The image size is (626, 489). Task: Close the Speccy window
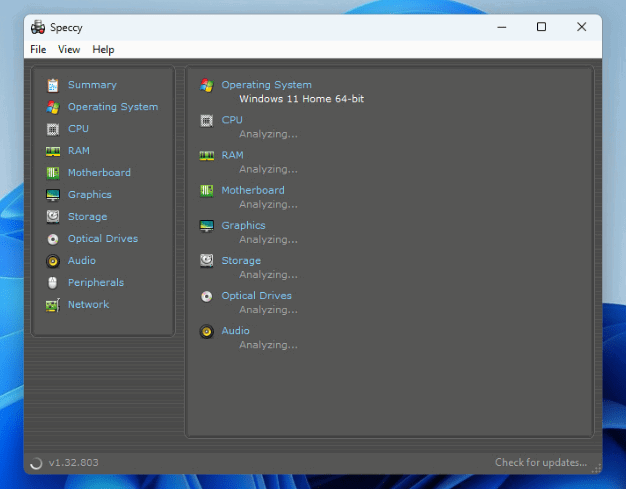[582, 27]
